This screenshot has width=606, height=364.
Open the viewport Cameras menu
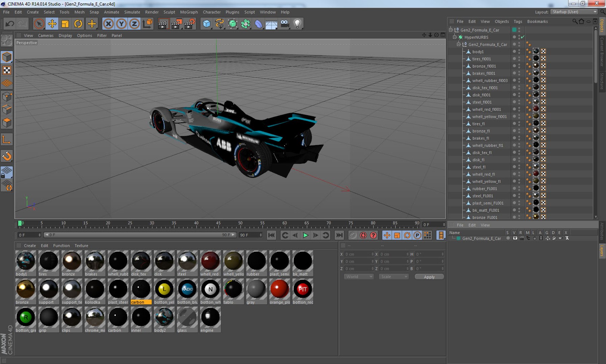pos(46,35)
